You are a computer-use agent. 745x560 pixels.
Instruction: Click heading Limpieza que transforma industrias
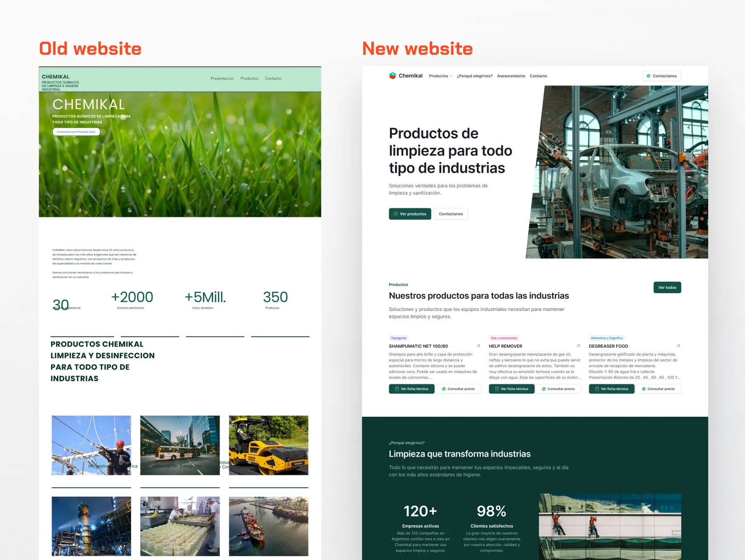pyautogui.click(x=459, y=454)
